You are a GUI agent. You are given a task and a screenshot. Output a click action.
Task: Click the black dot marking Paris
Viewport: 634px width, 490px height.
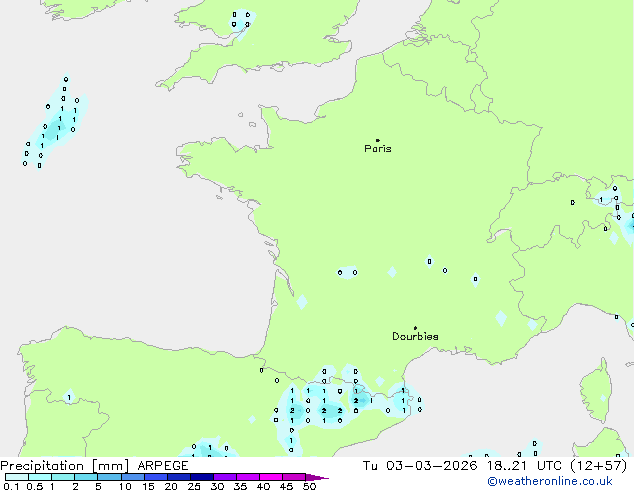pos(378,140)
